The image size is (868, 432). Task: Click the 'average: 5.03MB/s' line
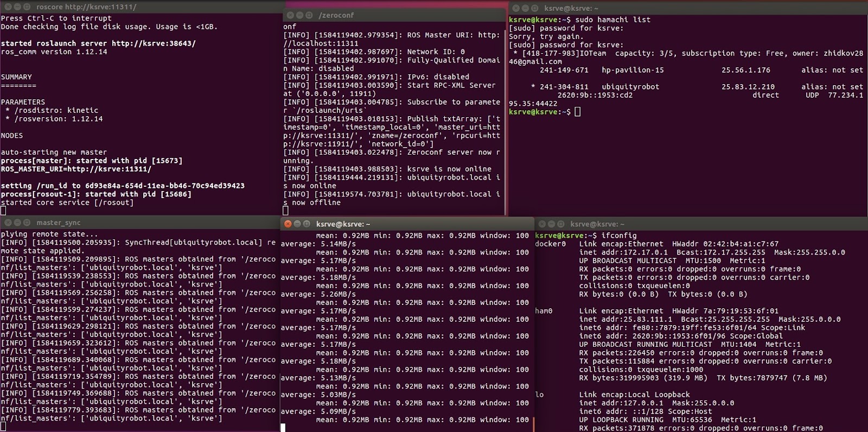coord(318,395)
